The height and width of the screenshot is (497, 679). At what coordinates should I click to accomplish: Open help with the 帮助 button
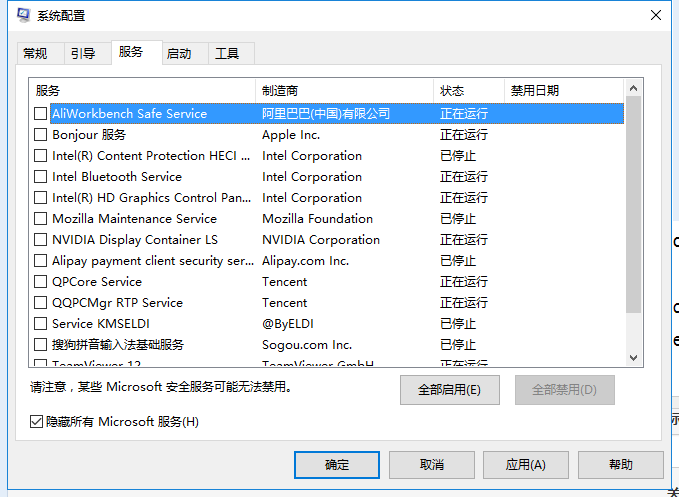coord(621,465)
